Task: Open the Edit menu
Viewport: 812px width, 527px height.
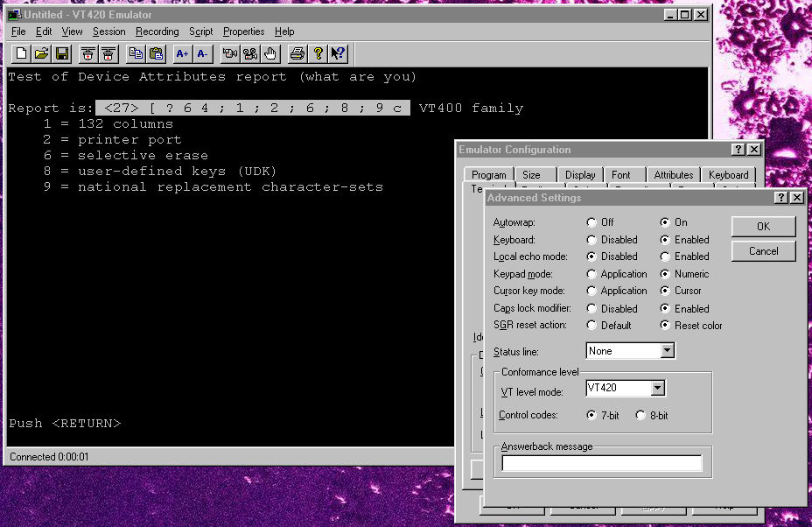Action: click(44, 32)
